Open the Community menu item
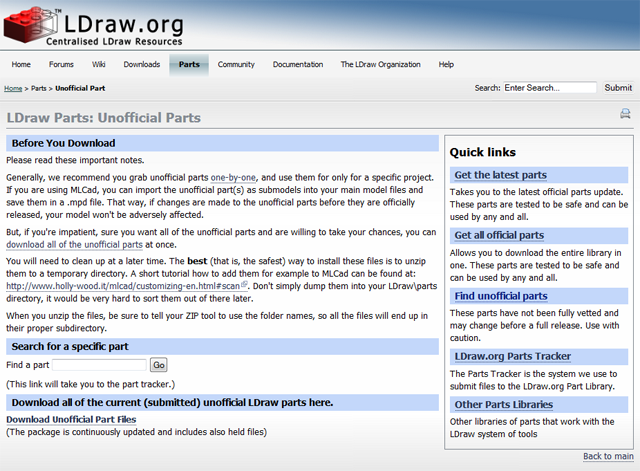The image size is (640, 471). click(236, 64)
